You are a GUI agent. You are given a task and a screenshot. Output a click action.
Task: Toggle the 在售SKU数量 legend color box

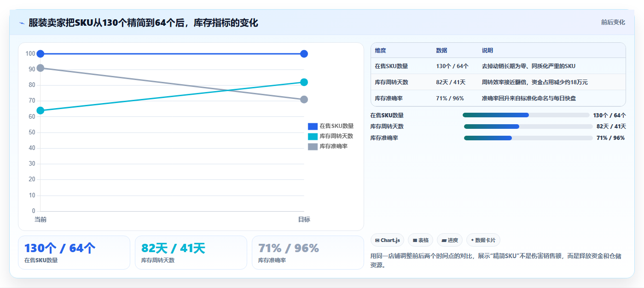[313, 126]
